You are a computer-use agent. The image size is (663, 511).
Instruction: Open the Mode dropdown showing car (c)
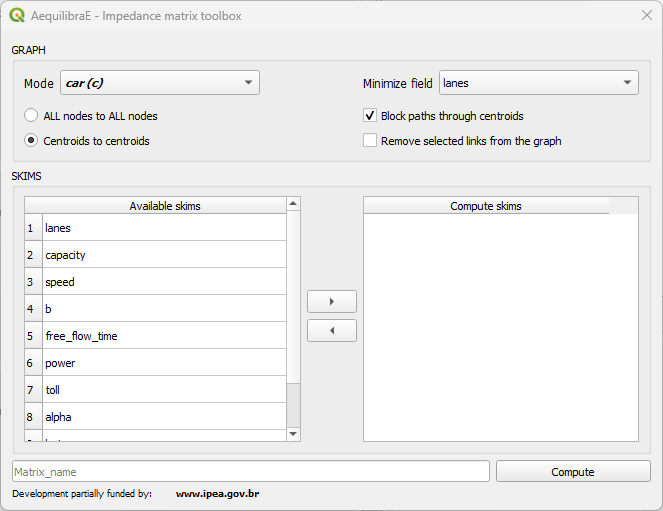pyautogui.click(x=159, y=83)
